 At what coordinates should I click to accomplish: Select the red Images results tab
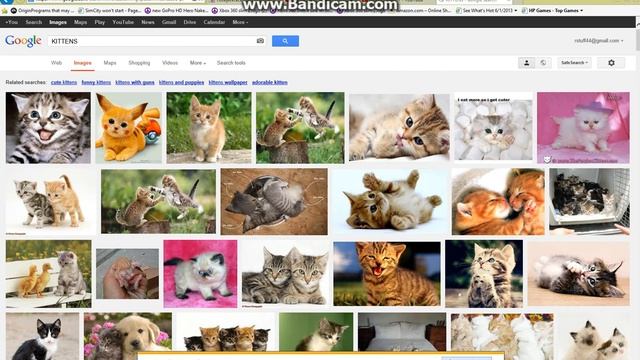pos(82,63)
